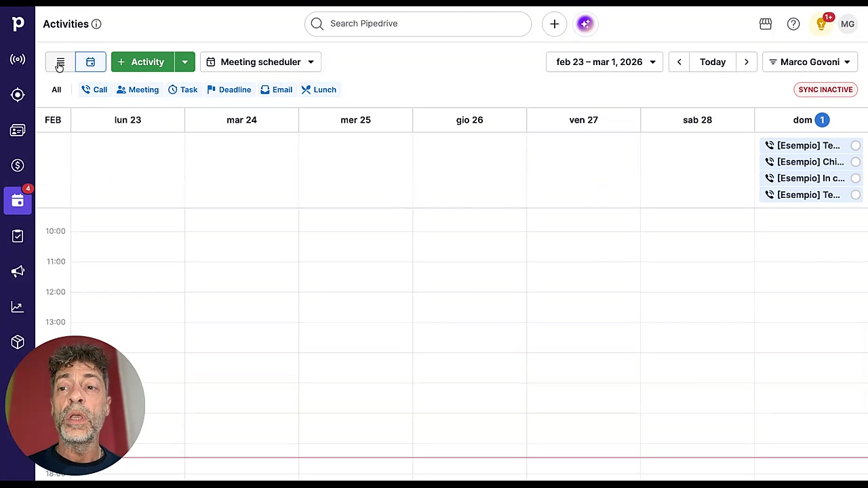
Task: Open Campaigns megaphone sidebar icon
Action: 18,271
